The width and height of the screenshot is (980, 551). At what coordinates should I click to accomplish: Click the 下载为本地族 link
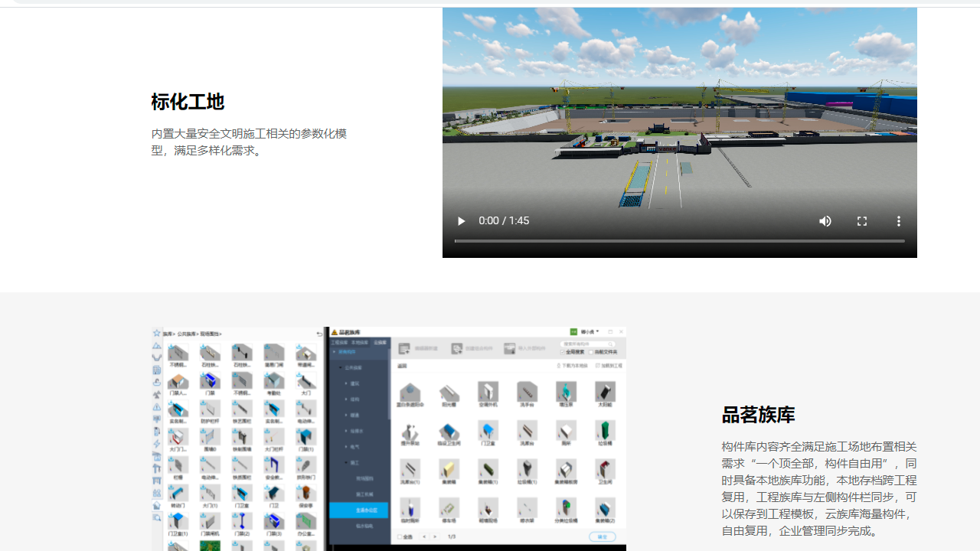tap(572, 366)
